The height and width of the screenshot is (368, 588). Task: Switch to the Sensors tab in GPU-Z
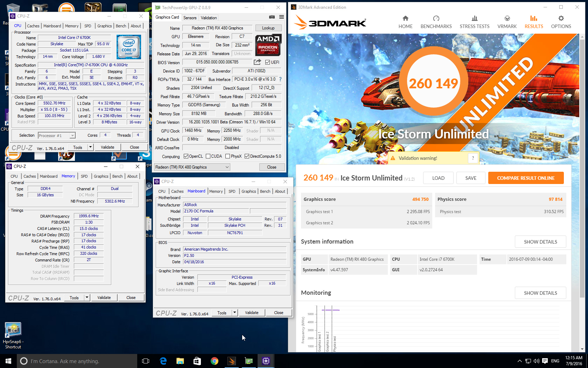pyautogui.click(x=190, y=18)
